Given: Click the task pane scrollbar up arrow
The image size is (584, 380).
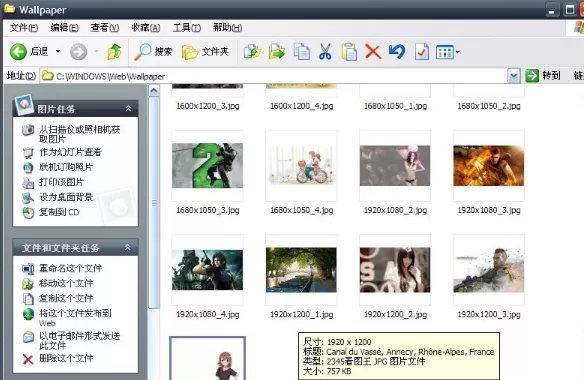Looking at the screenshot, I should [x=154, y=91].
